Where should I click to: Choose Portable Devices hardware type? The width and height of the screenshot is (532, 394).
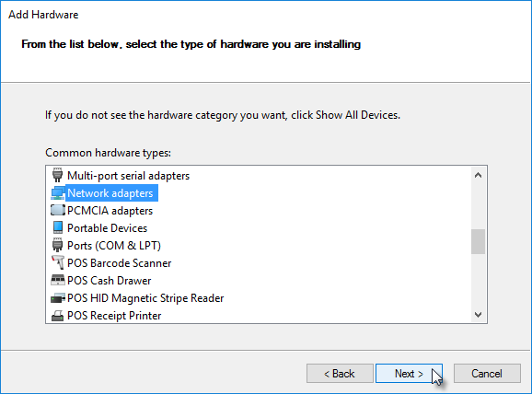coord(107,228)
